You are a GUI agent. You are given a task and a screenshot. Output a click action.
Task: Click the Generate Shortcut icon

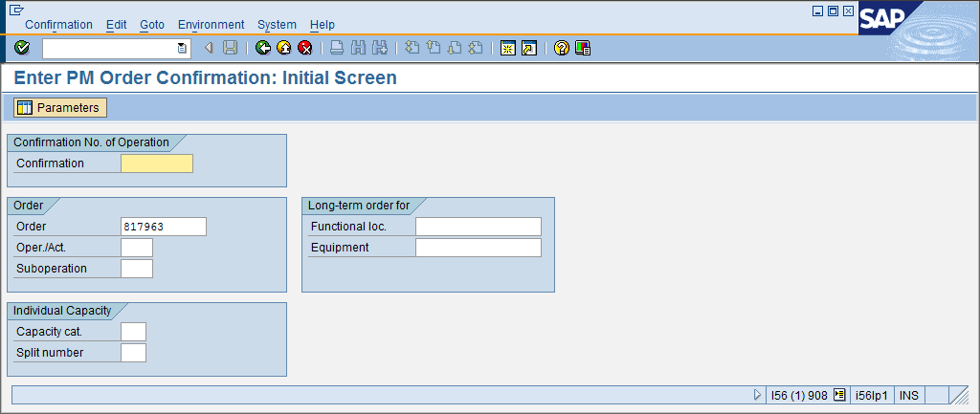[529, 48]
